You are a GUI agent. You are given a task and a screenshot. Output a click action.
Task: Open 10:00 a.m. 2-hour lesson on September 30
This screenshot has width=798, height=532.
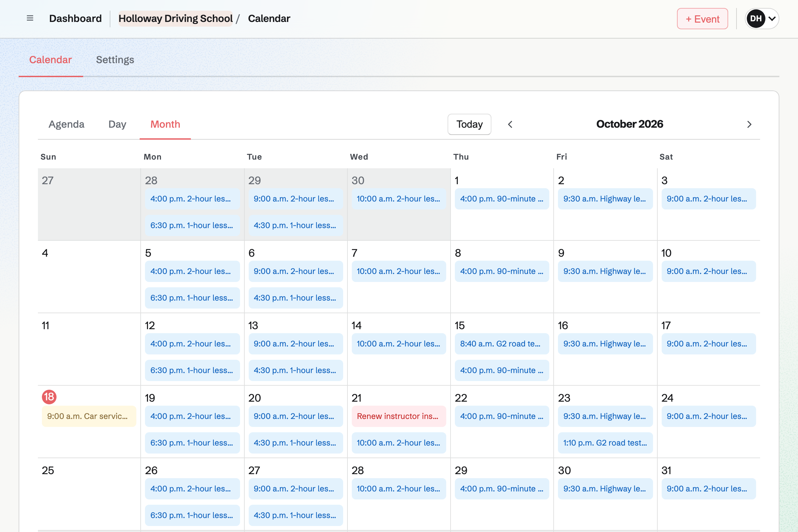(399, 199)
